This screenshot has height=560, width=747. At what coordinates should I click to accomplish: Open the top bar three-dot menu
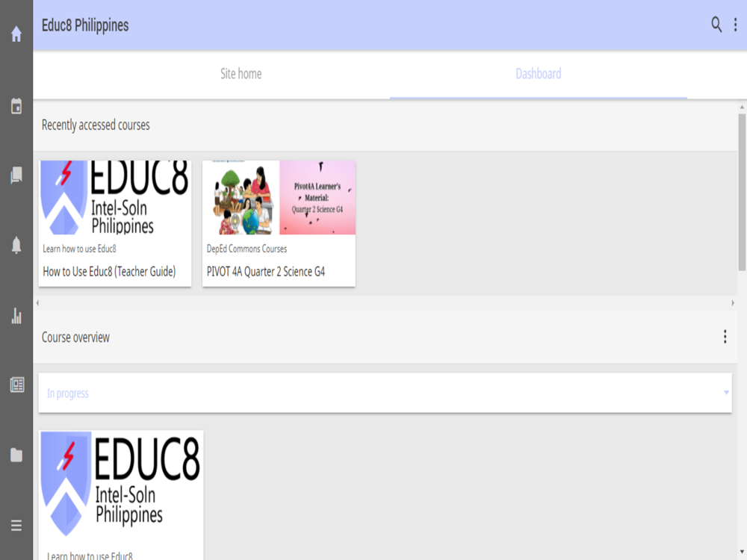[x=735, y=25]
